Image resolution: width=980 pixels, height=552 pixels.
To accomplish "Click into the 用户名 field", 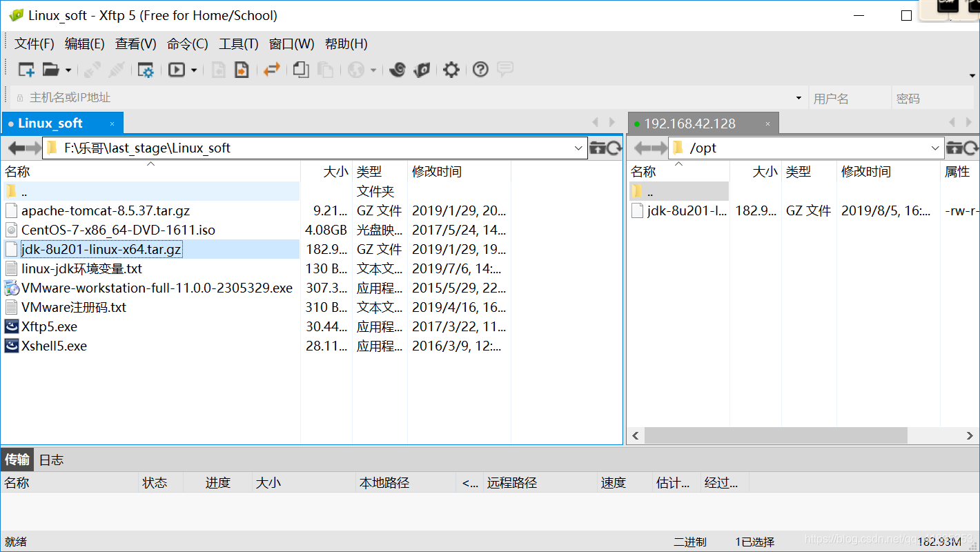I will [x=849, y=98].
